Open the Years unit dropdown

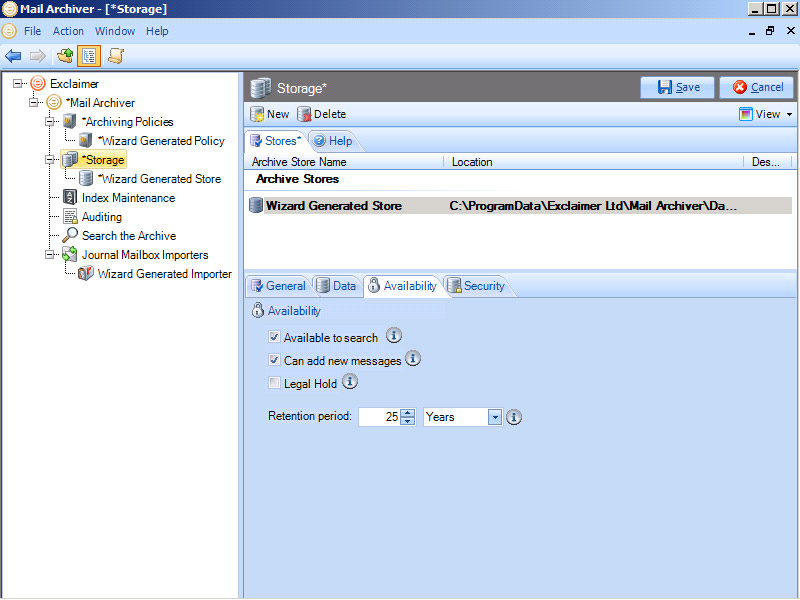click(x=495, y=417)
